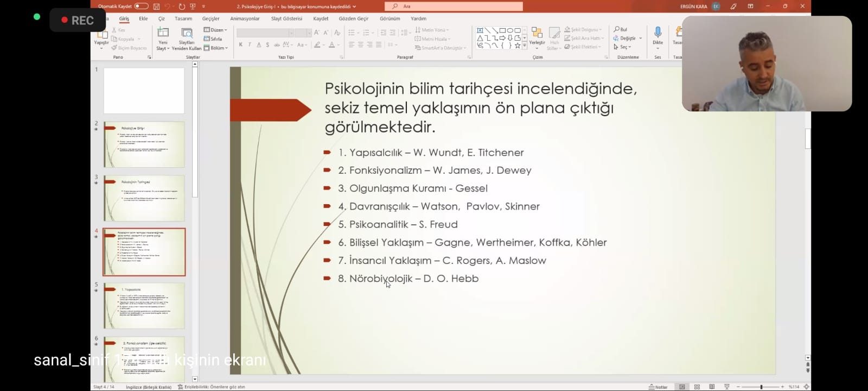Open the Şekil Dolgusu dropdown
Viewport: 868px width, 391px height.
click(x=583, y=29)
